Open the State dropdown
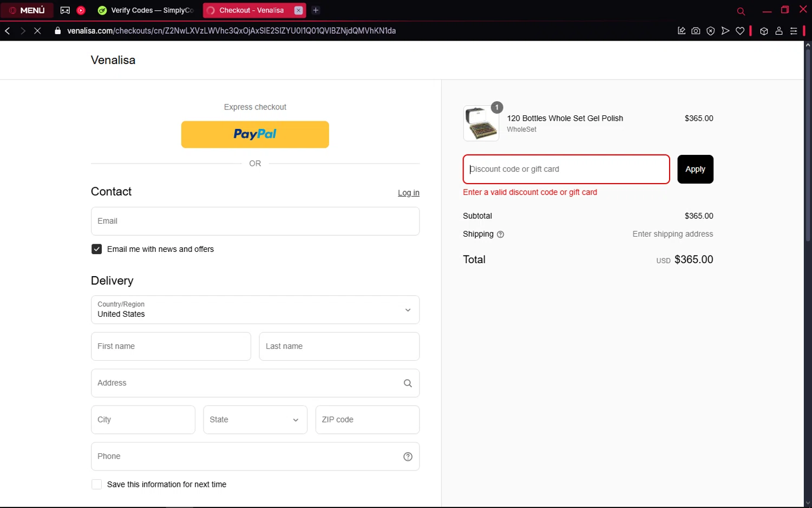Viewport: 812px width, 508px height. click(255, 420)
